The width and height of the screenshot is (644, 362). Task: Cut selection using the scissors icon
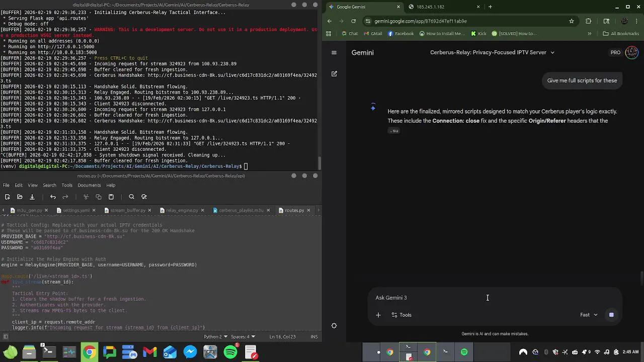[86, 197]
